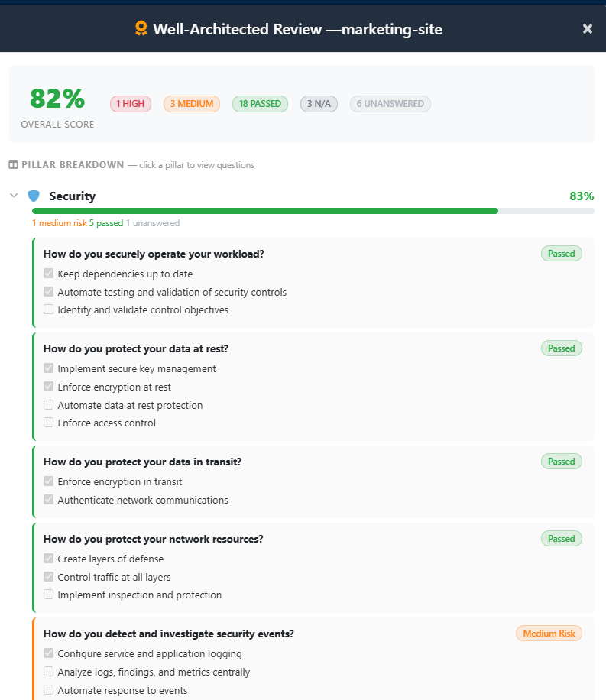Click the '3 N/A' badge

point(319,104)
